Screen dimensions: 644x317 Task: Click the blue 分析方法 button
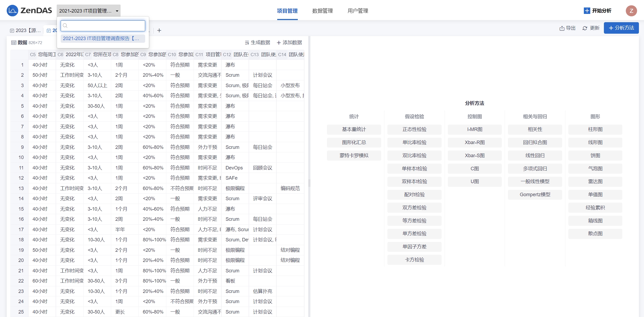(x=621, y=28)
